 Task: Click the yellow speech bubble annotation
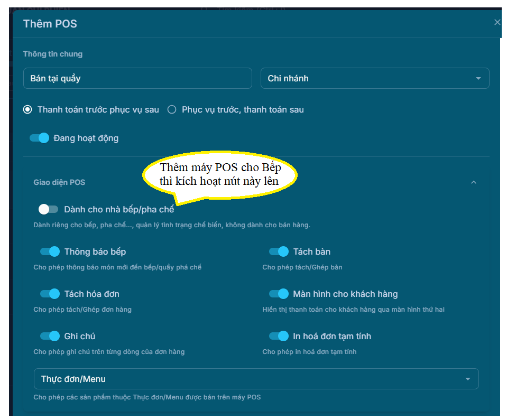click(x=220, y=174)
